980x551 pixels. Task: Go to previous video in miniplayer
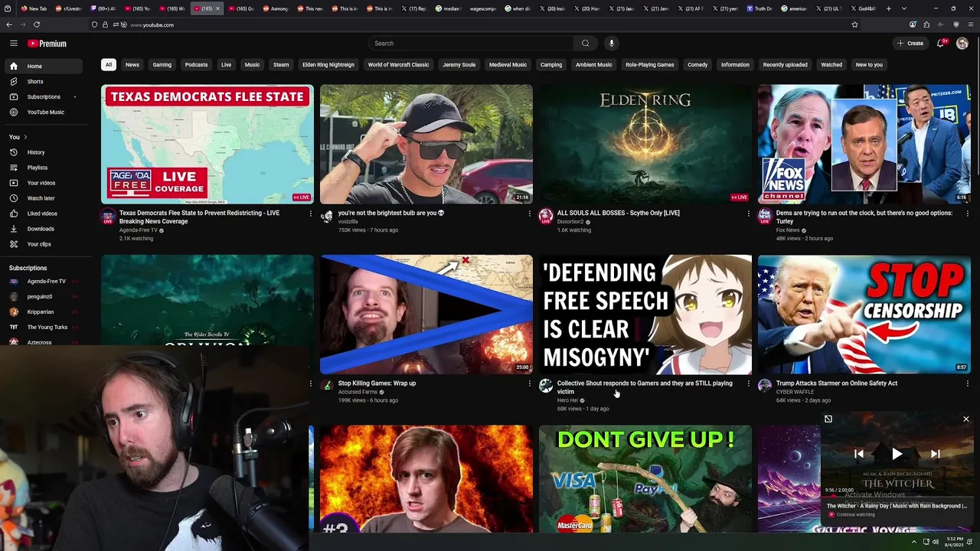click(859, 454)
